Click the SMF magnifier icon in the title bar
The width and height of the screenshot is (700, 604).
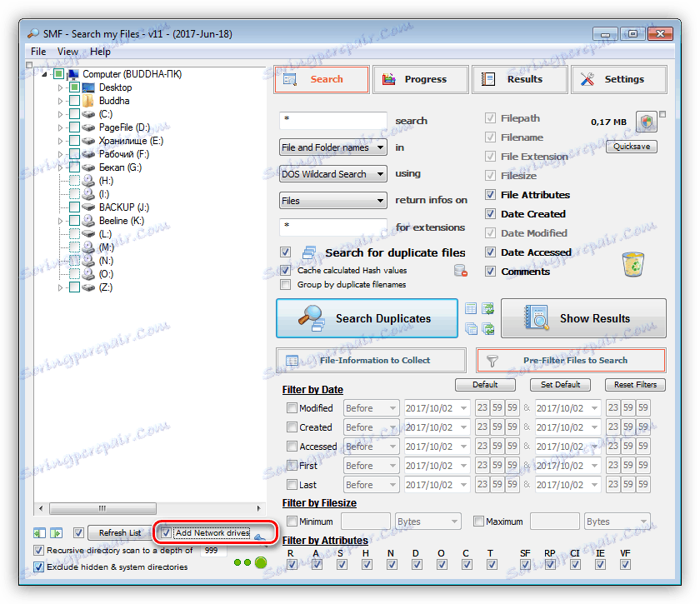(x=33, y=33)
